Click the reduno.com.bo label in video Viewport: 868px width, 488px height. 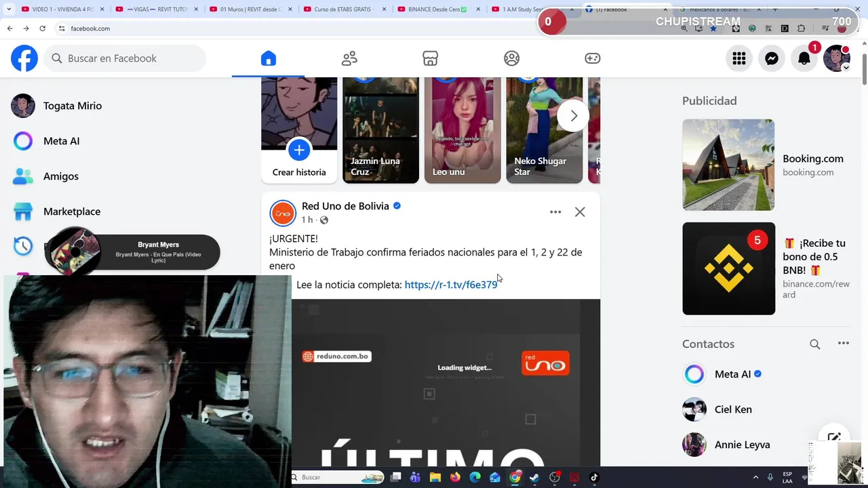coord(337,357)
